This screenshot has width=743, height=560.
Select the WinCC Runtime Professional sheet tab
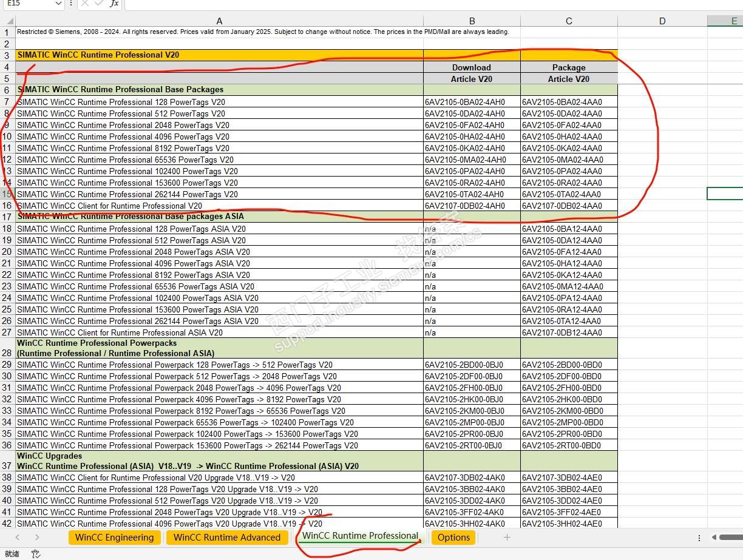(x=360, y=536)
